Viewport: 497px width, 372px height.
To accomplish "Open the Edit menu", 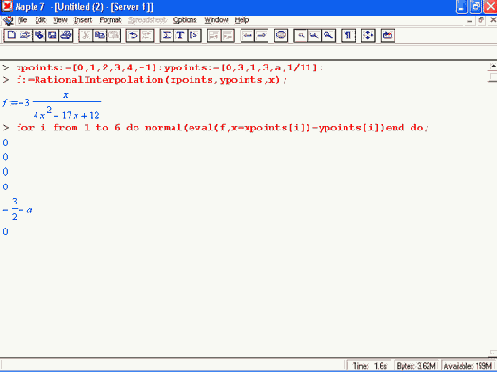I will (41, 20).
